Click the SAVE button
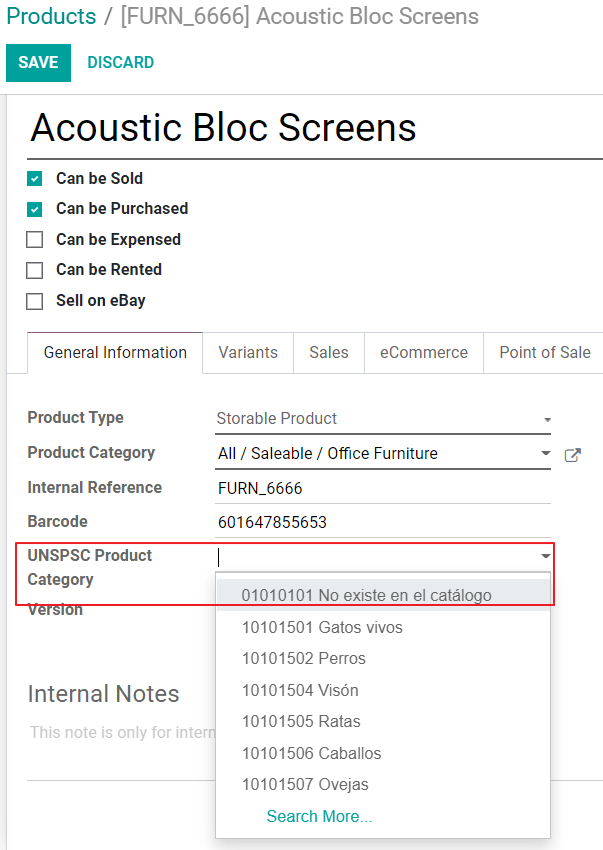Screen dimensions: 603x850 click(x=38, y=62)
